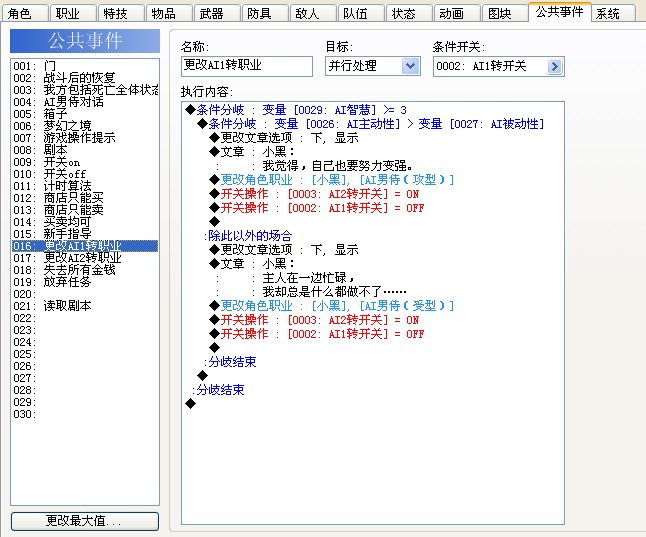Select entry 013: 商店只能卖
This screenshot has width=646, height=537.
tap(84, 210)
